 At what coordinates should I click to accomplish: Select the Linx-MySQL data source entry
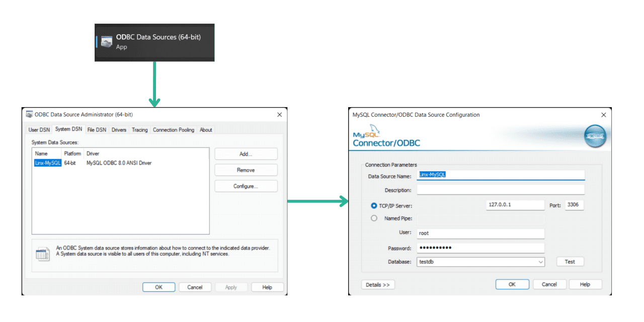point(47,162)
